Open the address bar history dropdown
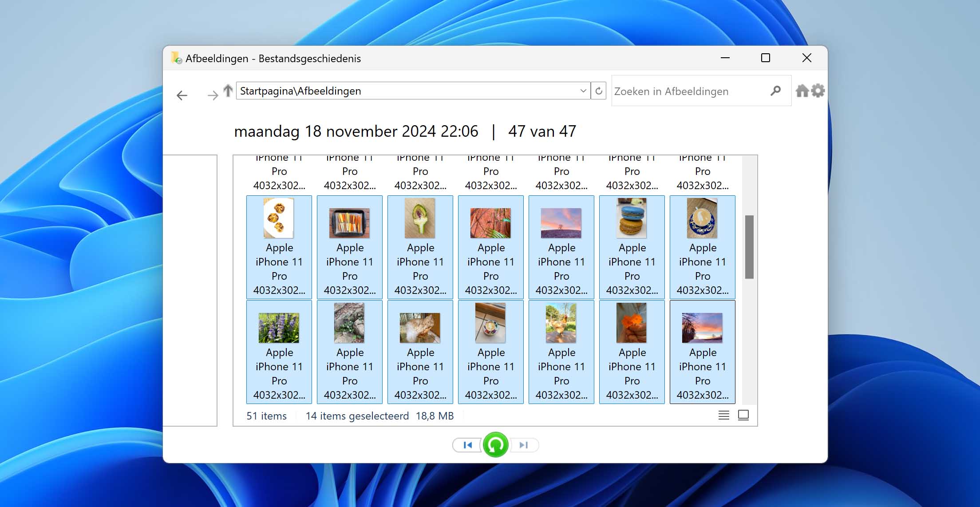 tap(583, 91)
